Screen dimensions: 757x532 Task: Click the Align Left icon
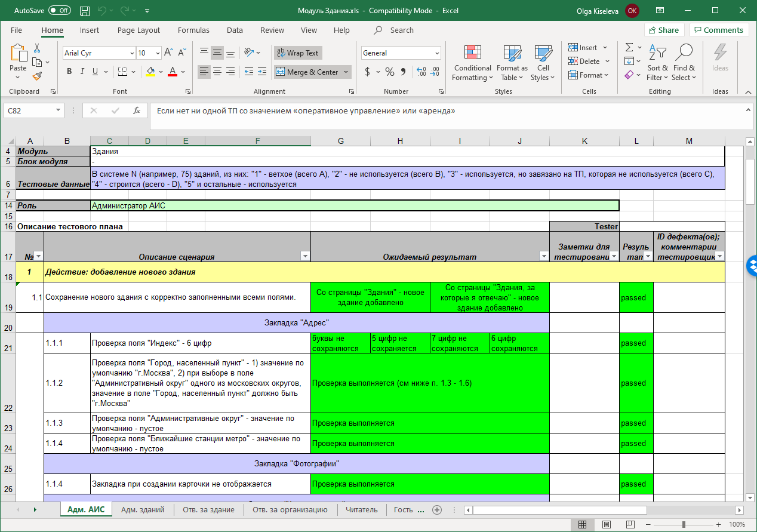(x=204, y=72)
